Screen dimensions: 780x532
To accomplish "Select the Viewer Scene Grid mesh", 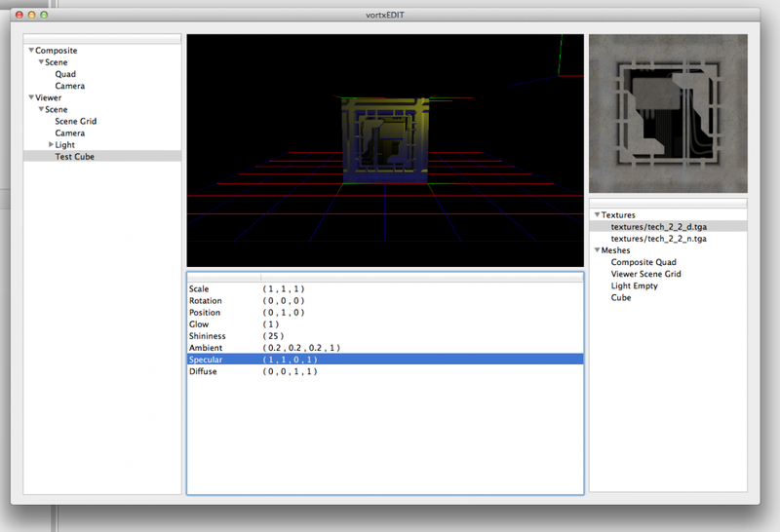I will 645,274.
